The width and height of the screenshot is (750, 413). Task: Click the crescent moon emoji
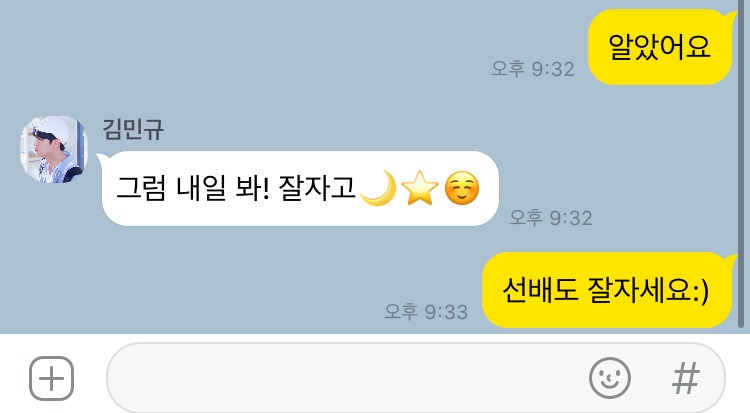point(379,188)
